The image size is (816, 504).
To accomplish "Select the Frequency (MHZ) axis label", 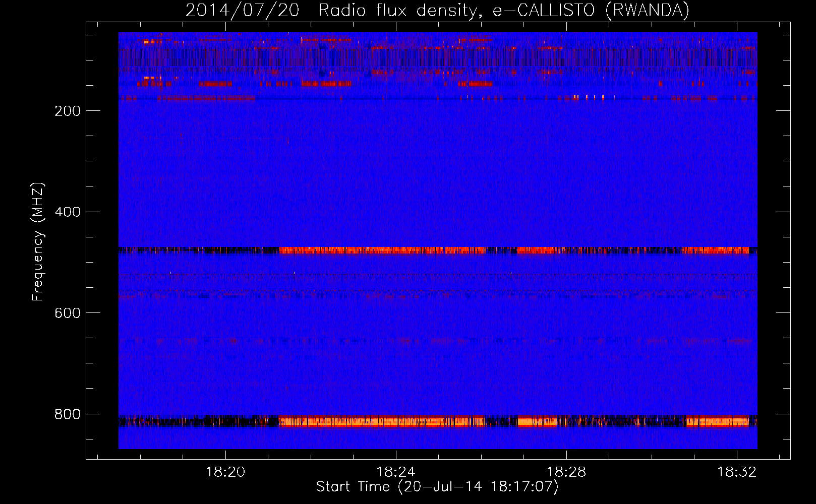I will (x=38, y=242).
